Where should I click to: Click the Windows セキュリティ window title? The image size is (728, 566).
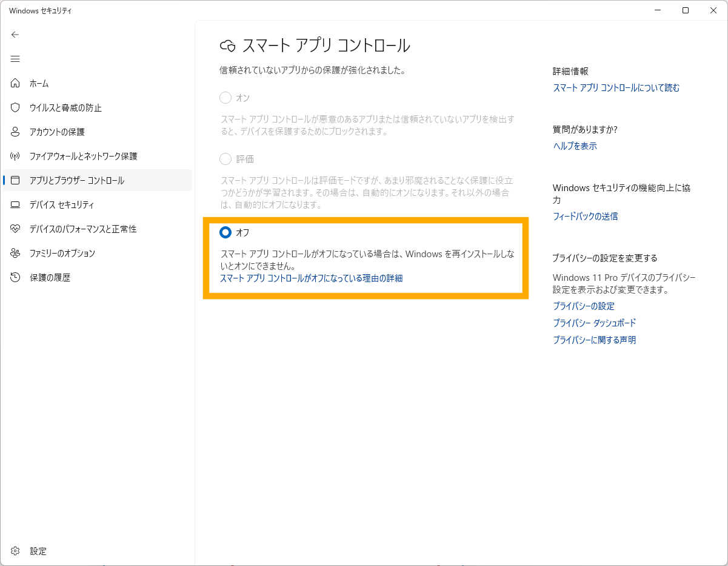[41, 10]
